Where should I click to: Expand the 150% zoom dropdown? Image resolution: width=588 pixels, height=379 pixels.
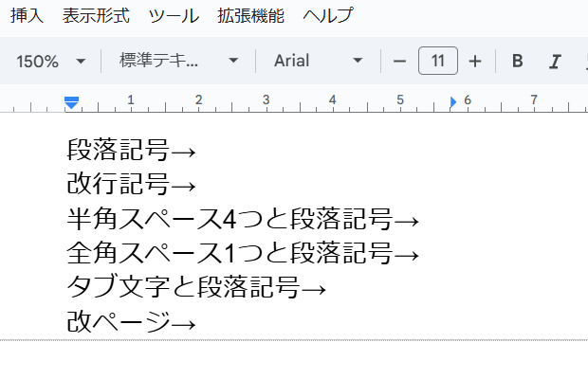(x=51, y=62)
